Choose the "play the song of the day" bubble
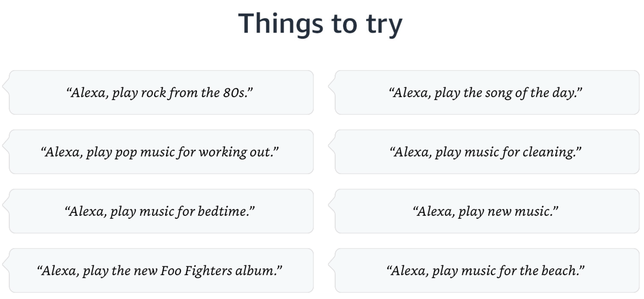644x299 pixels. coord(487,92)
